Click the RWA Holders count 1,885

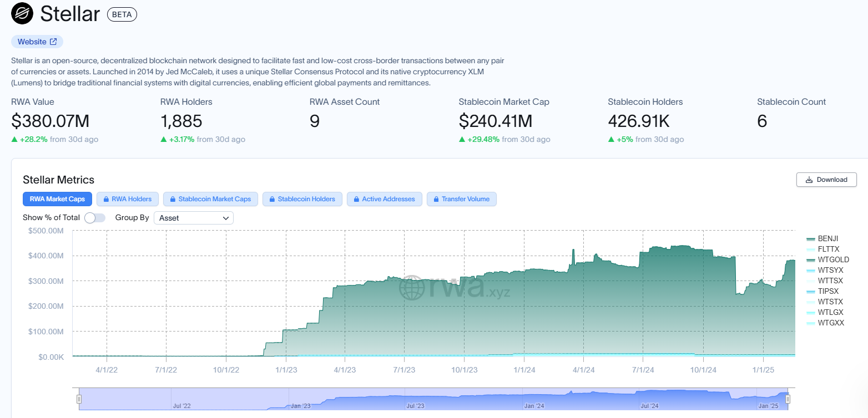pyautogui.click(x=181, y=121)
